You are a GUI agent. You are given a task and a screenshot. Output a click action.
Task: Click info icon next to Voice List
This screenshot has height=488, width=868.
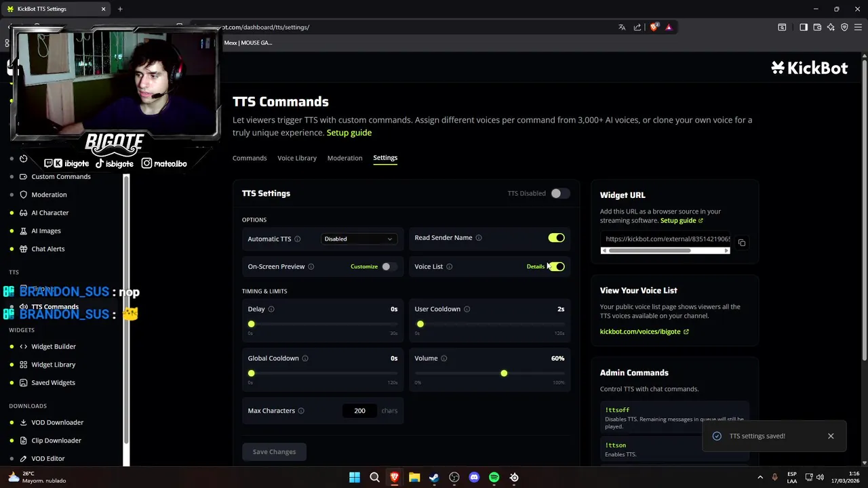click(450, 266)
